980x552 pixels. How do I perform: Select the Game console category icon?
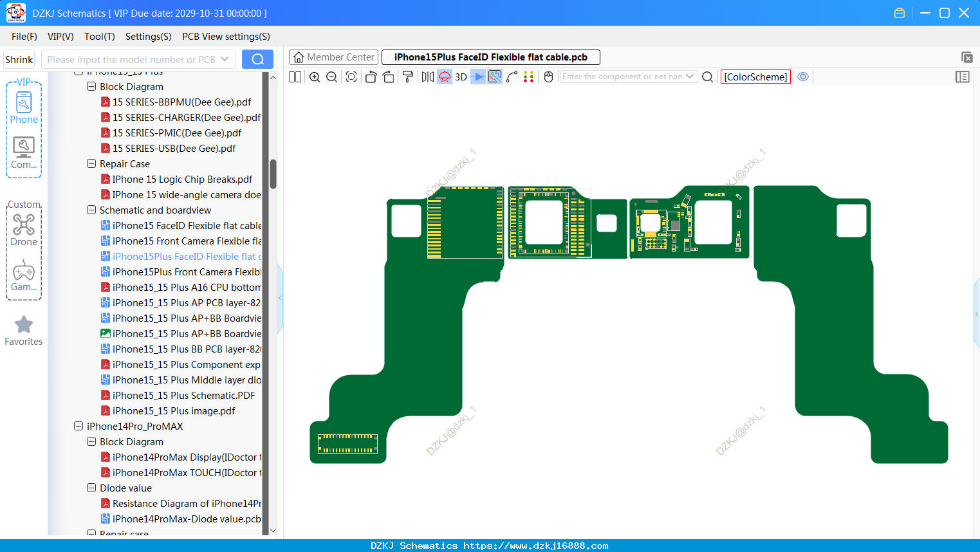(x=24, y=275)
